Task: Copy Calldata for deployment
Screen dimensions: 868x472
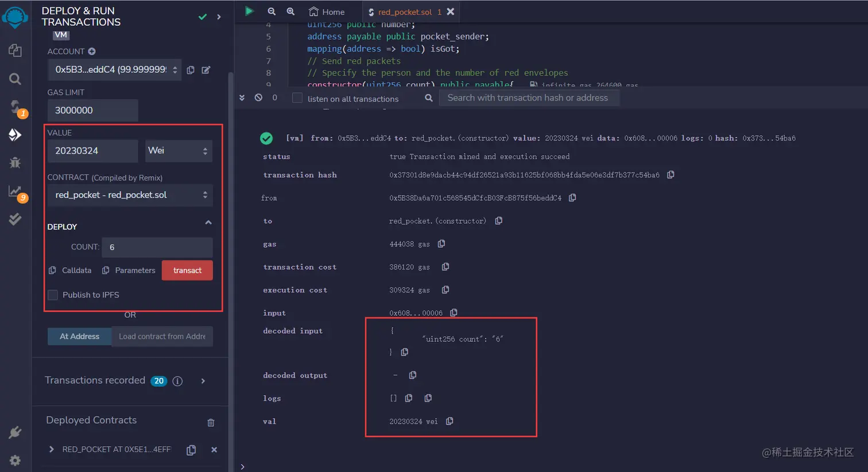Action: point(70,270)
